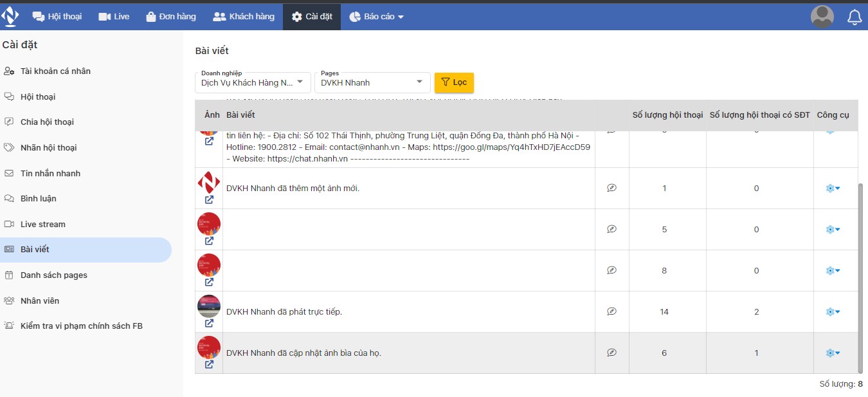Image resolution: width=868 pixels, height=397 pixels.
Task: Go to the Hội thoại tab in the top bar
Action: click(57, 17)
